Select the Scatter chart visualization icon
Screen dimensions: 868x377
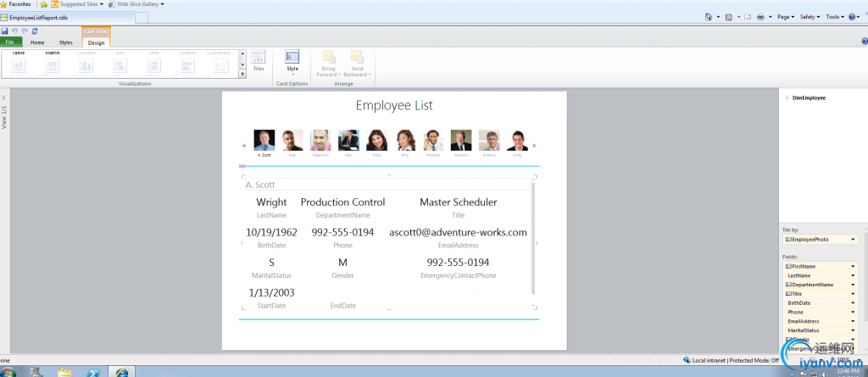[187, 64]
